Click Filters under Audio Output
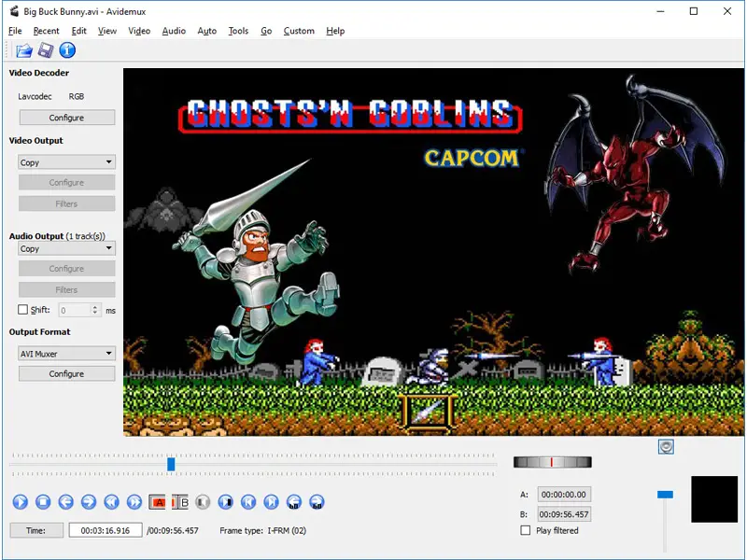 pos(66,290)
